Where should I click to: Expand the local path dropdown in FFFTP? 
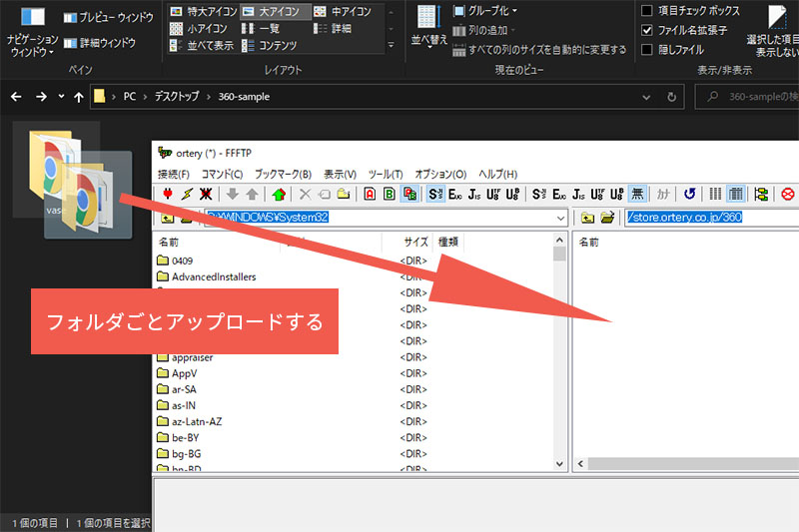560,218
